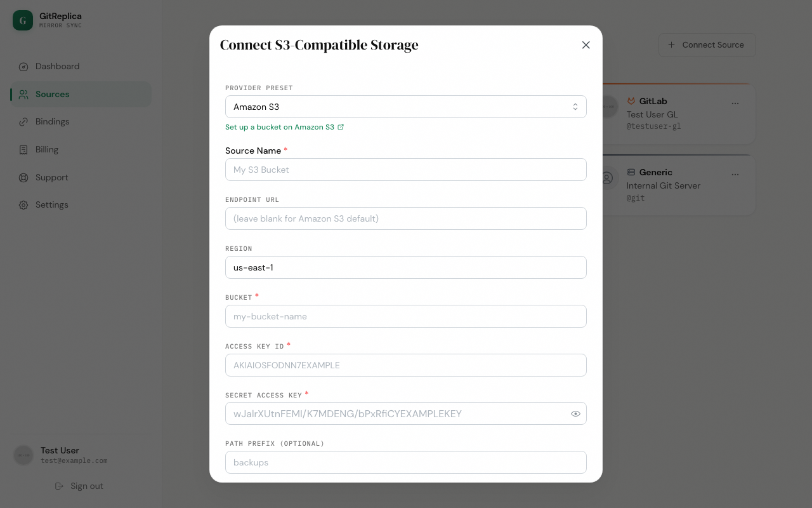
Task: Focus the Bucket name input
Action: [405, 316]
